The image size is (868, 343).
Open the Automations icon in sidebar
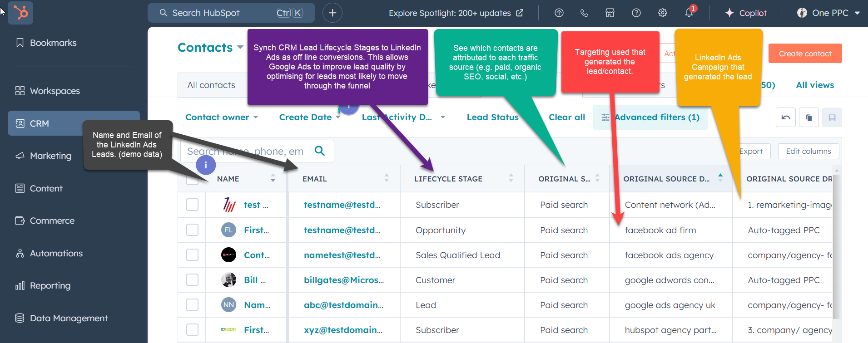tap(20, 253)
